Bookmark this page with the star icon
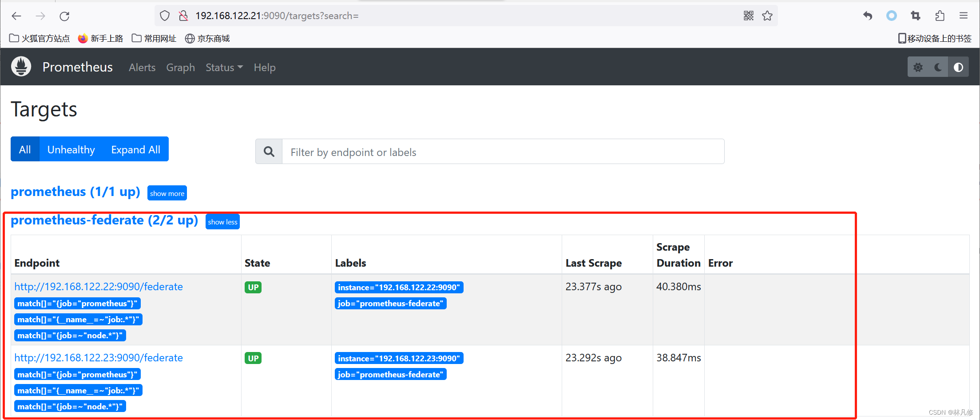Image resolution: width=980 pixels, height=420 pixels. pyautogui.click(x=767, y=16)
